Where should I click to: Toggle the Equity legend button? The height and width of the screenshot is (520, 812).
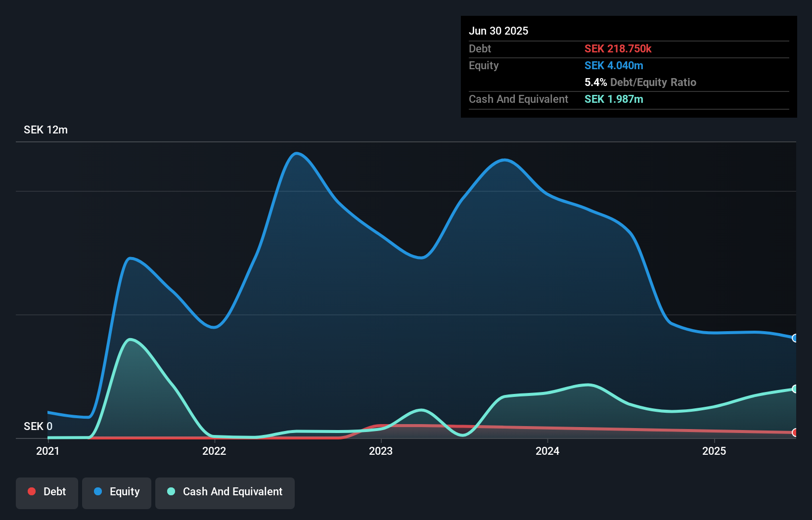pos(117,493)
